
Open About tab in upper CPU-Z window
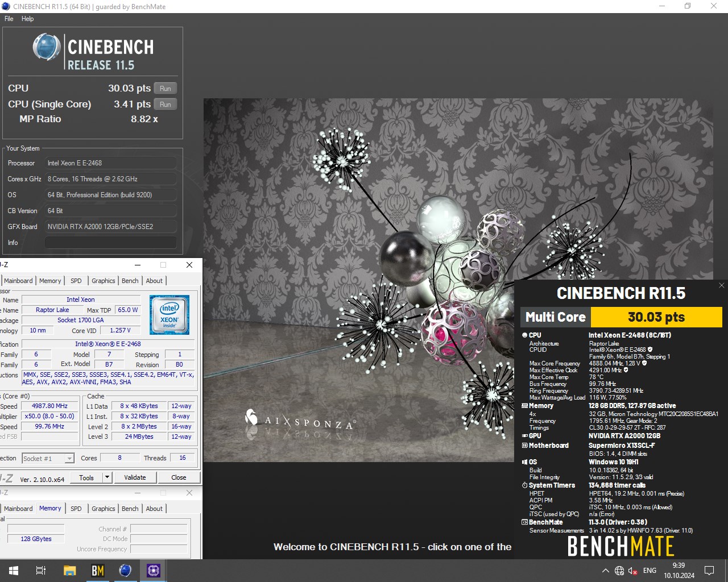(154, 281)
